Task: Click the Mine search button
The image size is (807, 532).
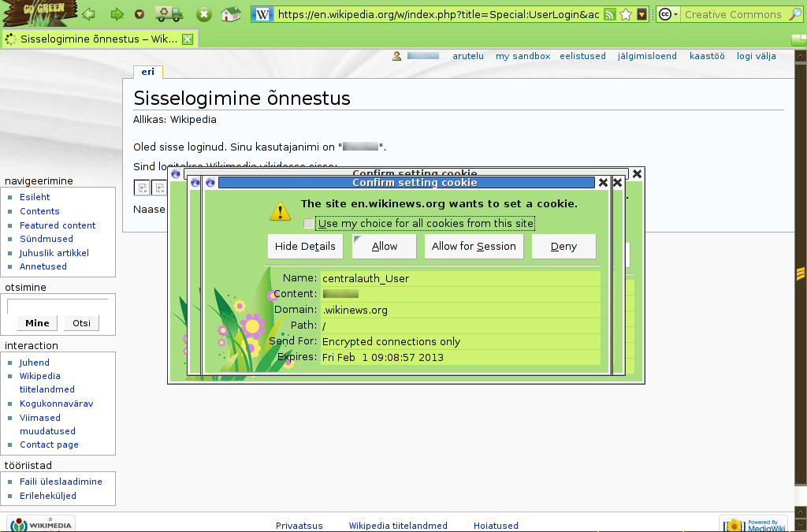Action: coord(37,323)
